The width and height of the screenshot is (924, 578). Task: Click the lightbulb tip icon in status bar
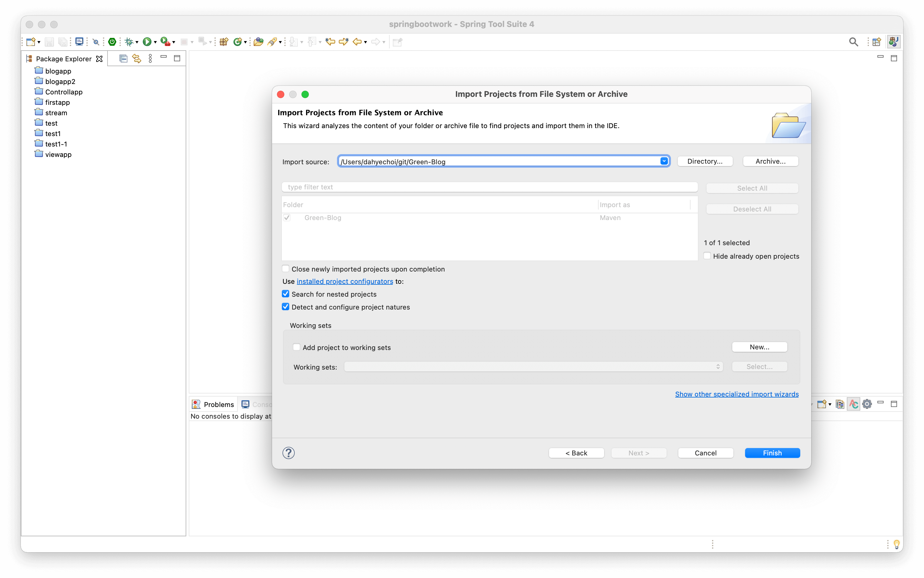coord(896,544)
